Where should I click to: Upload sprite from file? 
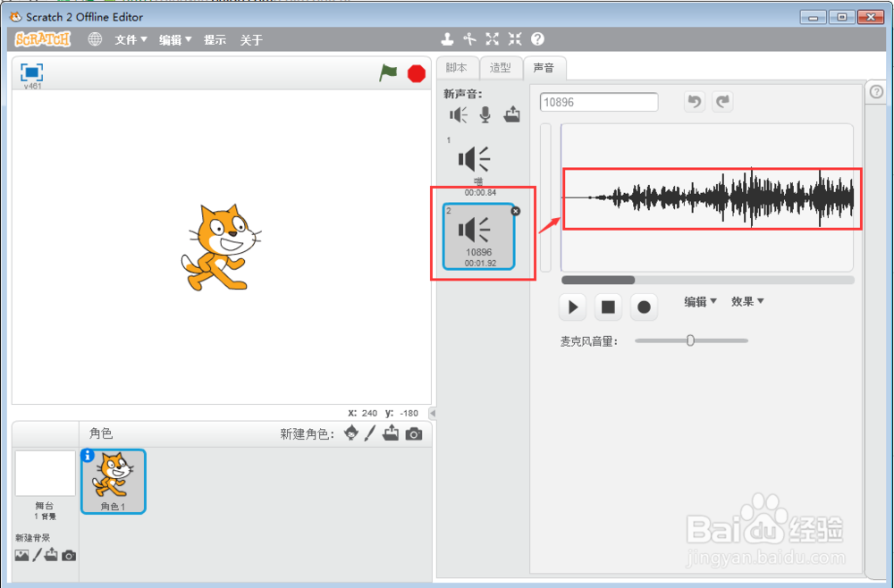(x=391, y=433)
